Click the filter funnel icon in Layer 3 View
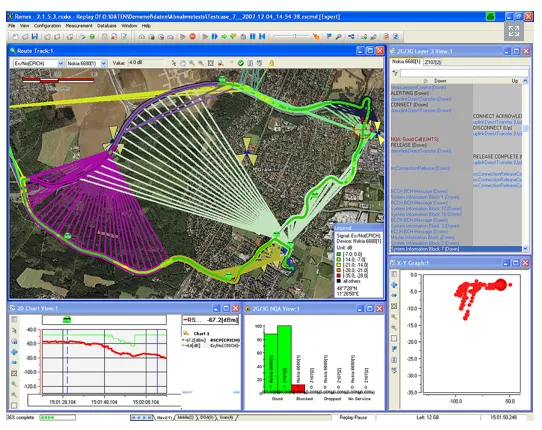This screenshot has width=542, height=430. 395,73
